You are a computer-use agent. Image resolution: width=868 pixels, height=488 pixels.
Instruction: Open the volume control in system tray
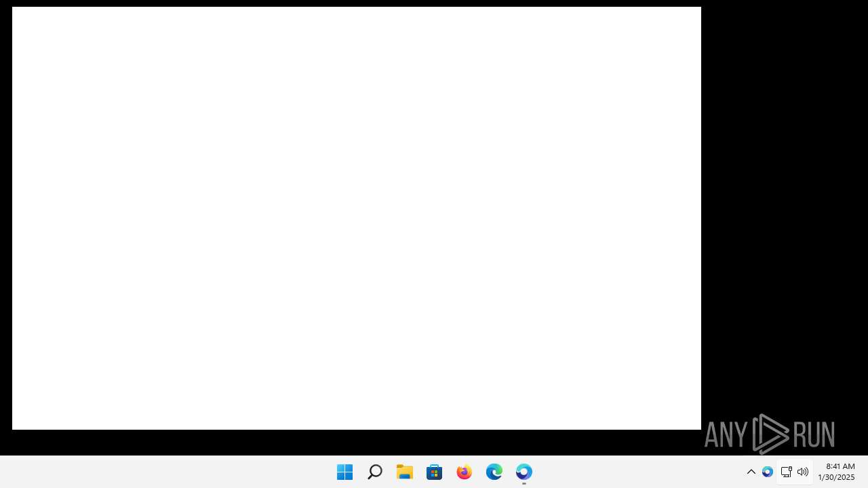pyautogui.click(x=803, y=472)
